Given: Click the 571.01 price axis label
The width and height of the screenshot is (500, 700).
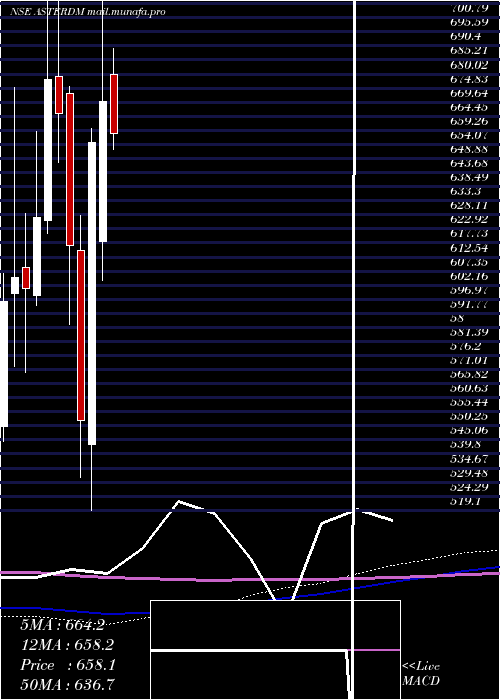Looking at the screenshot, I should (470, 360).
